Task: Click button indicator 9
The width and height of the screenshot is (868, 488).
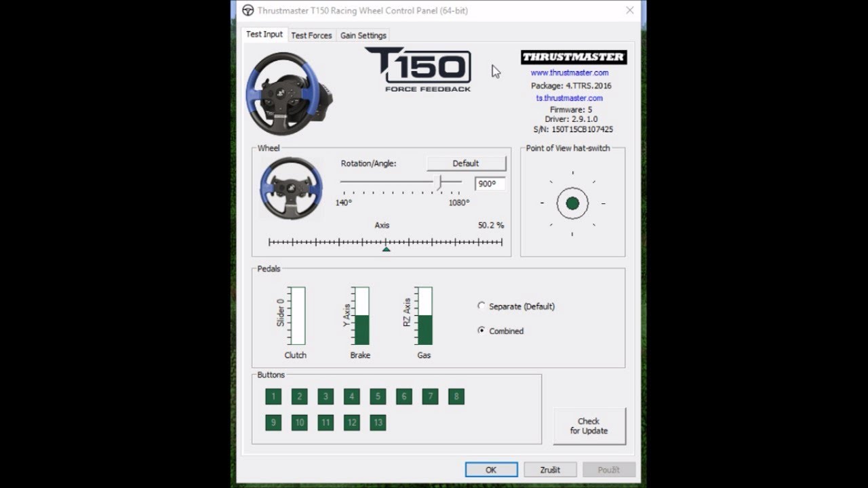Action: (x=273, y=422)
